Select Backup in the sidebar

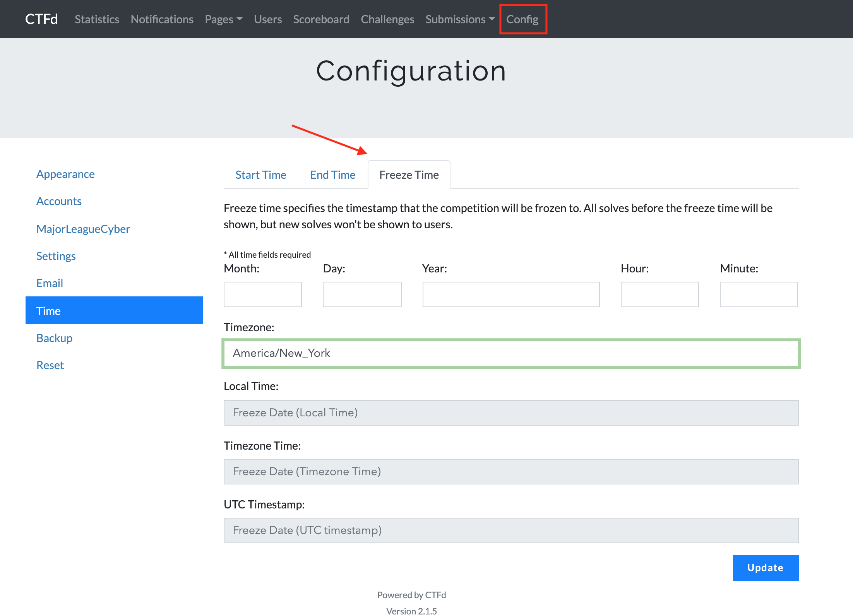(x=54, y=338)
